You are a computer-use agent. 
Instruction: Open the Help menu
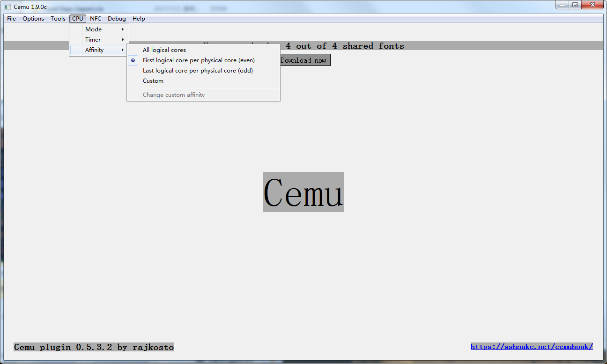pyautogui.click(x=139, y=19)
